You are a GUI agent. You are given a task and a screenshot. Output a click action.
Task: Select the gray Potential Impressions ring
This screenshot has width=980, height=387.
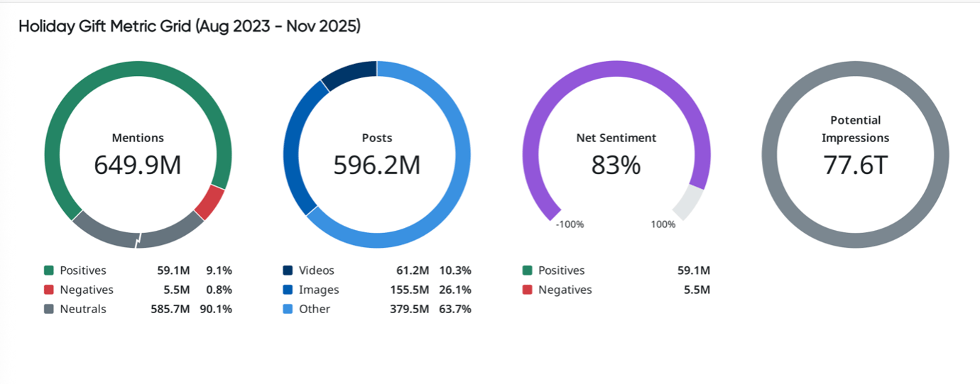(x=855, y=69)
